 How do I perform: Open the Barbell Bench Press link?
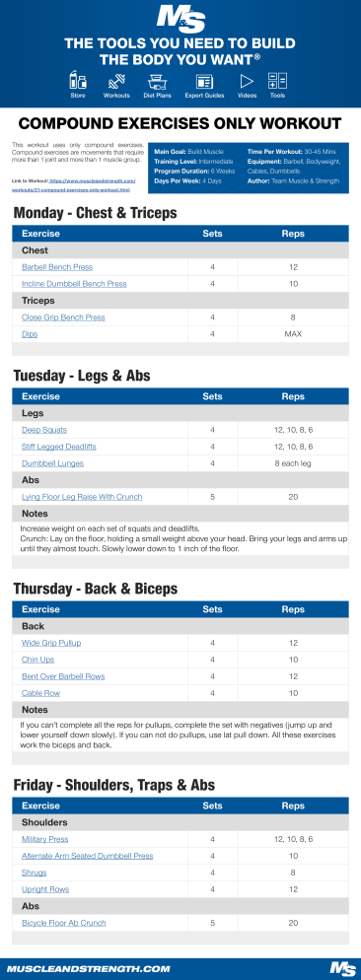pyautogui.click(x=57, y=267)
